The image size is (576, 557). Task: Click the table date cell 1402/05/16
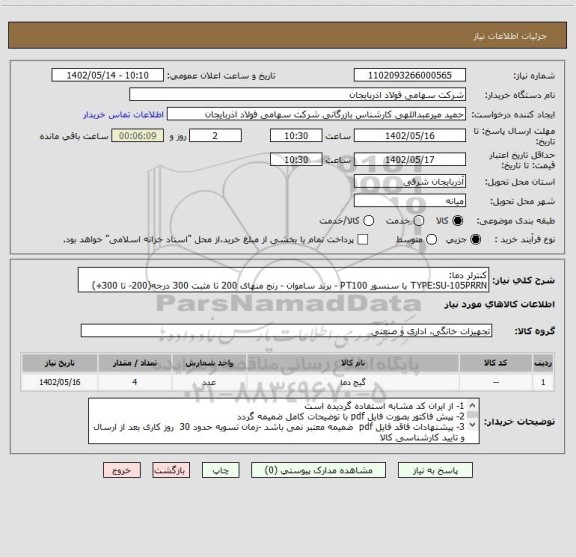tap(60, 382)
